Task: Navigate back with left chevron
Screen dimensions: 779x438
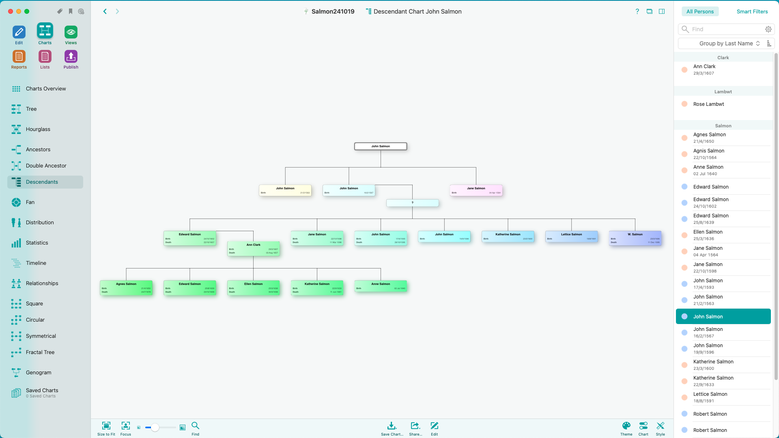Action: coord(105,11)
